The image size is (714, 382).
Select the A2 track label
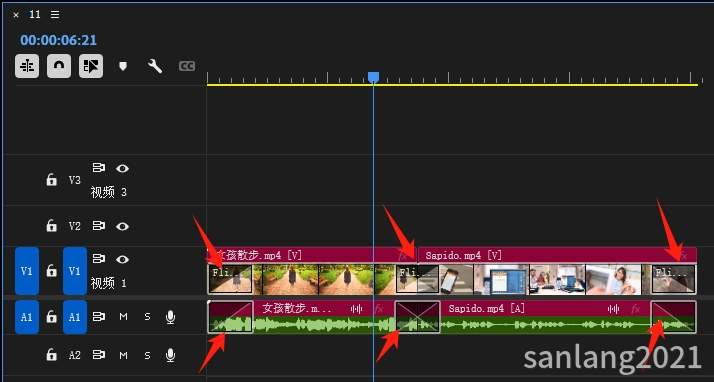75,355
